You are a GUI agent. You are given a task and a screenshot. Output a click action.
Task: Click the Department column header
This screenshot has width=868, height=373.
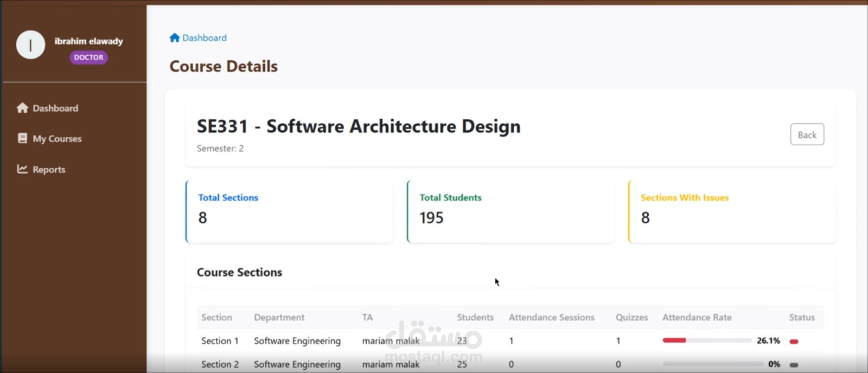tap(279, 317)
